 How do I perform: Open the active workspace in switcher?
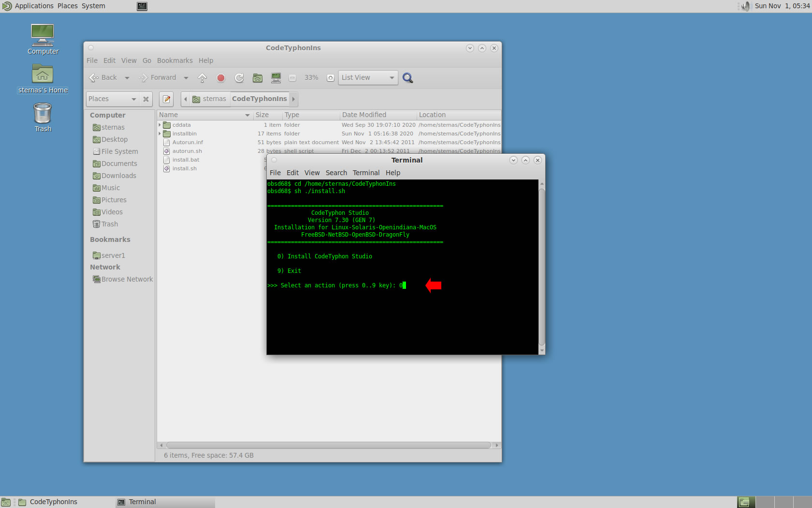[x=746, y=502]
